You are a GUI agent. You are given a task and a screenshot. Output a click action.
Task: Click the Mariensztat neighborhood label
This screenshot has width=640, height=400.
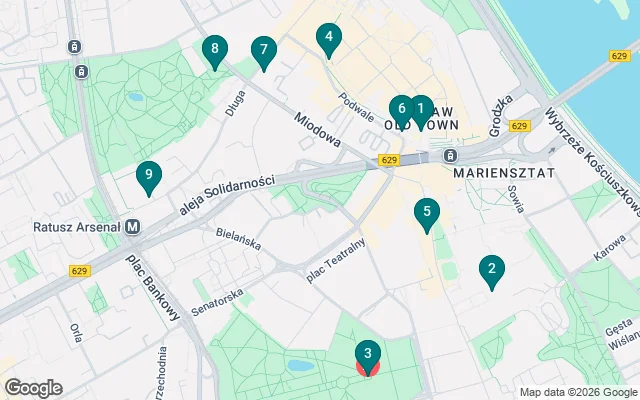504,173
